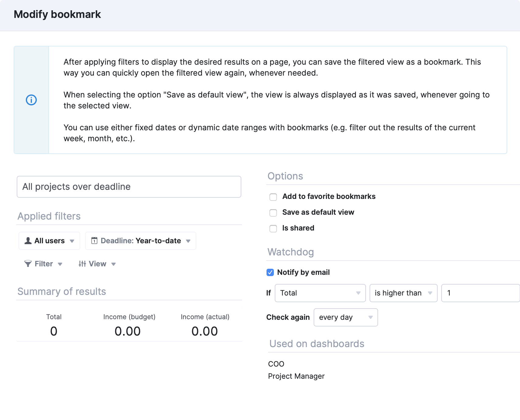Click the Watchdog section heading
Screen dimensions: 520x420
click(x=291, y=252)
